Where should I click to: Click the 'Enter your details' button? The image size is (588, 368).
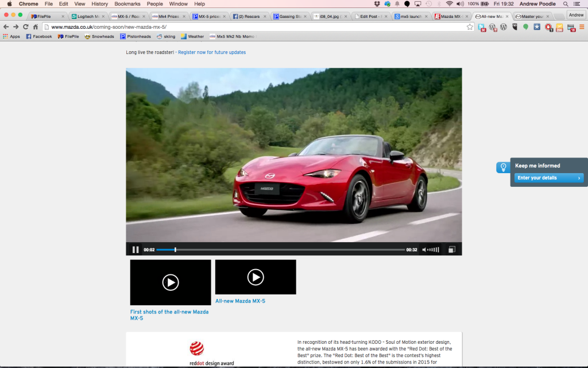pyautogui.click(x=548, y=178)
